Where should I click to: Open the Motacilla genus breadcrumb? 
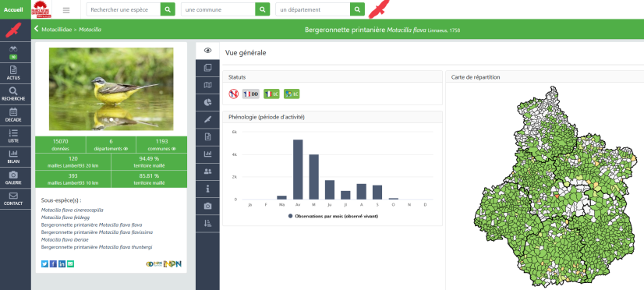pyautogui.click(x=90, y=30)
